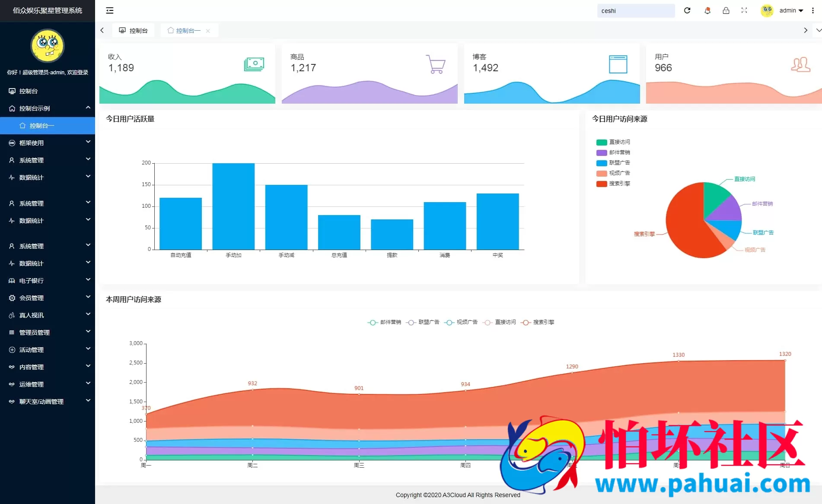Click the refresh icon in top bar
The height and width of the screenshot is (504, 822).
click(x=687, y=10)
